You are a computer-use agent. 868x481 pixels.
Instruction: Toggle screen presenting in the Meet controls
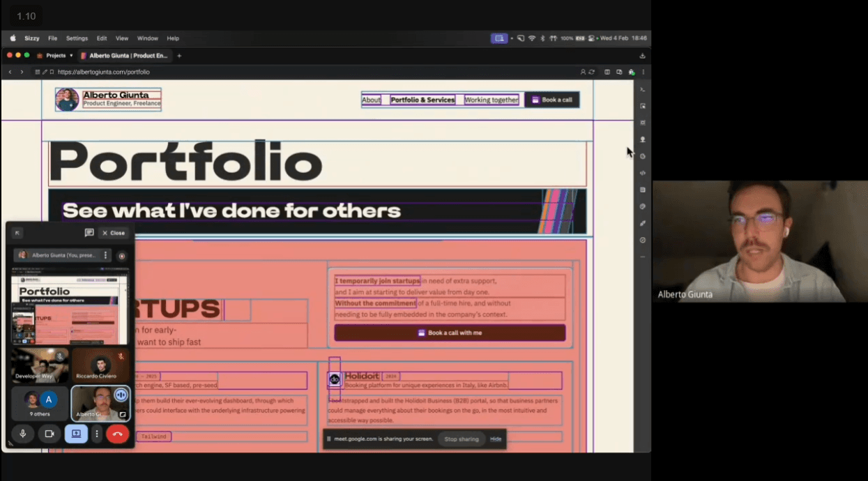pos(76,434)
